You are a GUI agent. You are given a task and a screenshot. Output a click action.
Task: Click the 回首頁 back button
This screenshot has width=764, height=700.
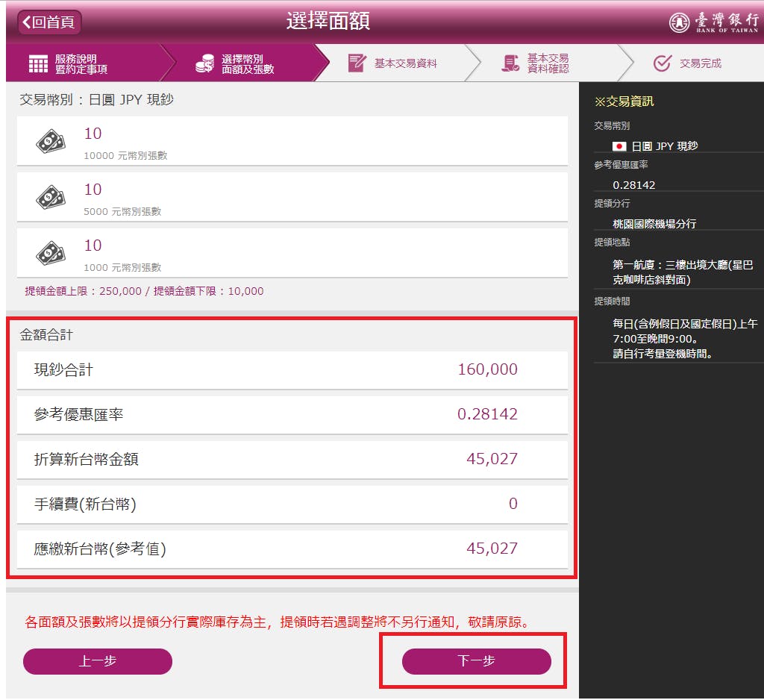(49, 22)
